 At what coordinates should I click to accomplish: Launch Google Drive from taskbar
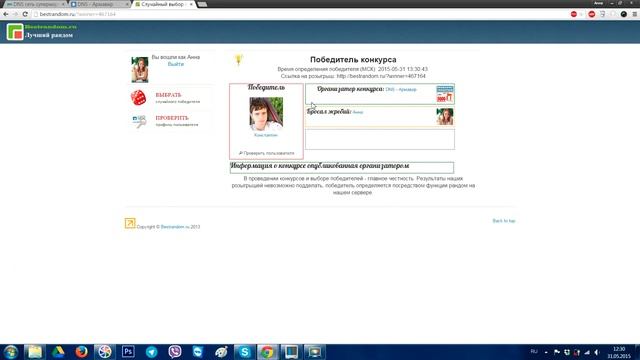coord(58,352)
